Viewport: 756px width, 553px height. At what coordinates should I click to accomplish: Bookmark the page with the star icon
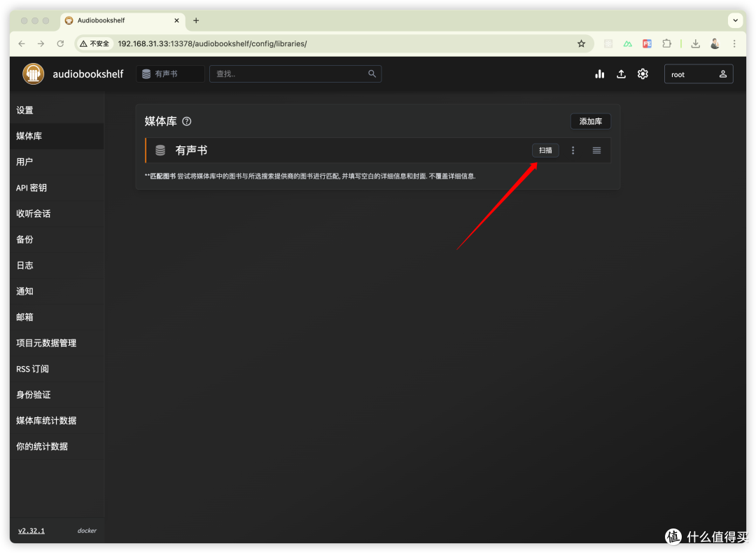click(x=581, y=43)
